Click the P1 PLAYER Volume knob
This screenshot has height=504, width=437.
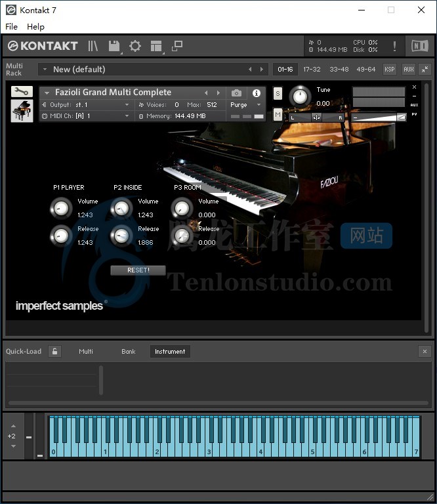click(x=61, y=208)
